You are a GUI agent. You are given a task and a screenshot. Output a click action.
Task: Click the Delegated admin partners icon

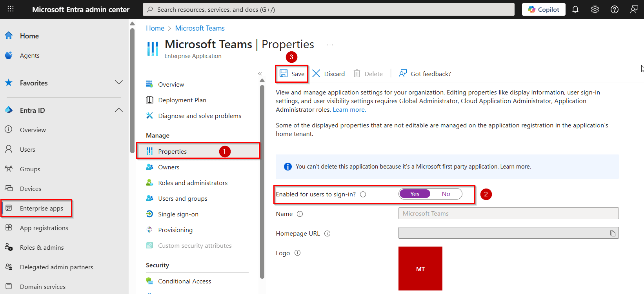tap(9, 267)
